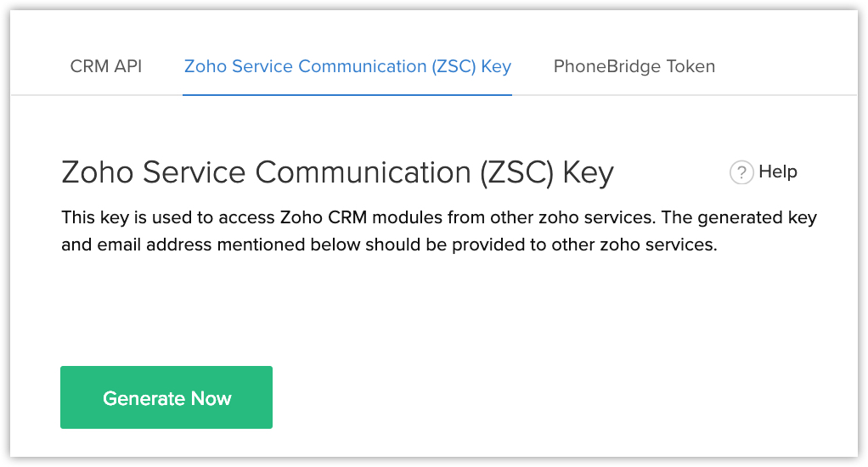Click the word 'Communication' in the heading
Screen dimensions: 868x467
pos(363,172)
